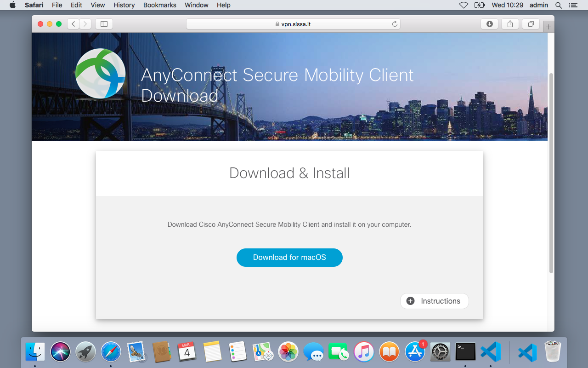Click the AnyConnect globe logo
Viewport: 588px width, 368px height.
[x=101, y=73]
